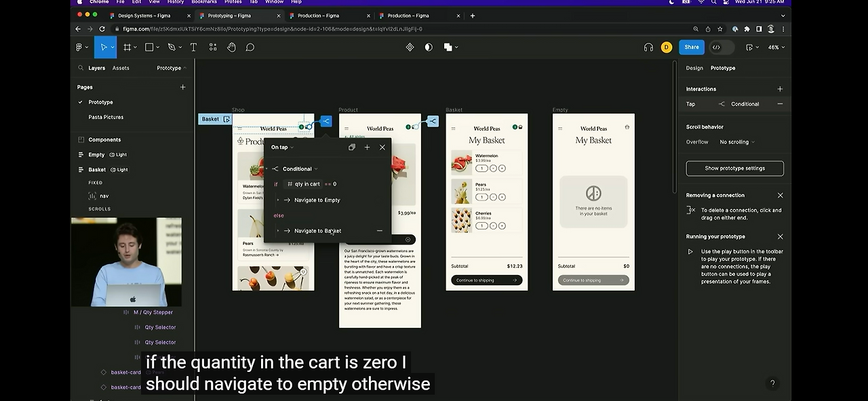Remove the Navigate to Basket action
Screen dimensions: 868x401
point(379,230)
